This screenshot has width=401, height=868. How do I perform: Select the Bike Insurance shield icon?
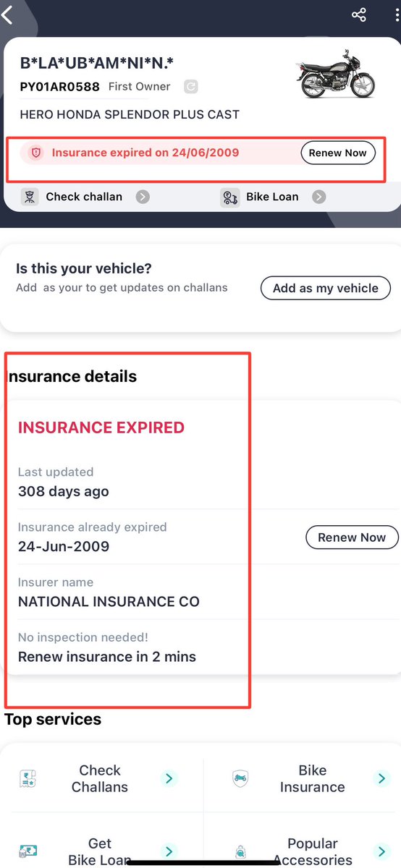[x=240, y=779]
